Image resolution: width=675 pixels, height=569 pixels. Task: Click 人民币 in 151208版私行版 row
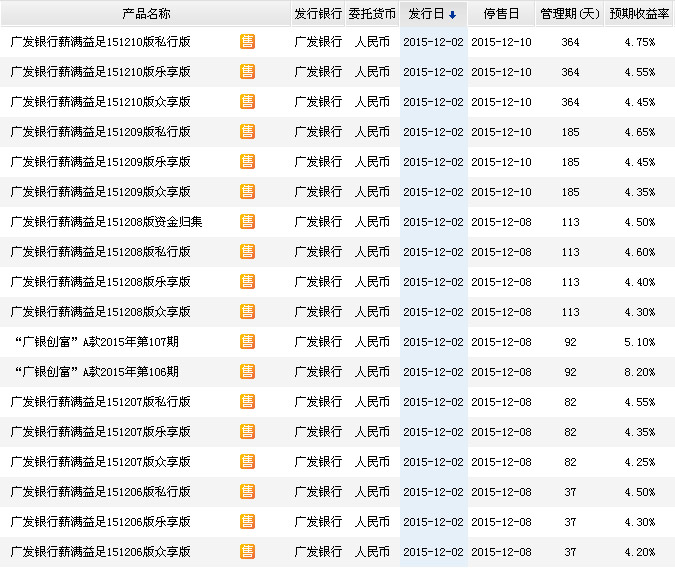tap(372, 252)
